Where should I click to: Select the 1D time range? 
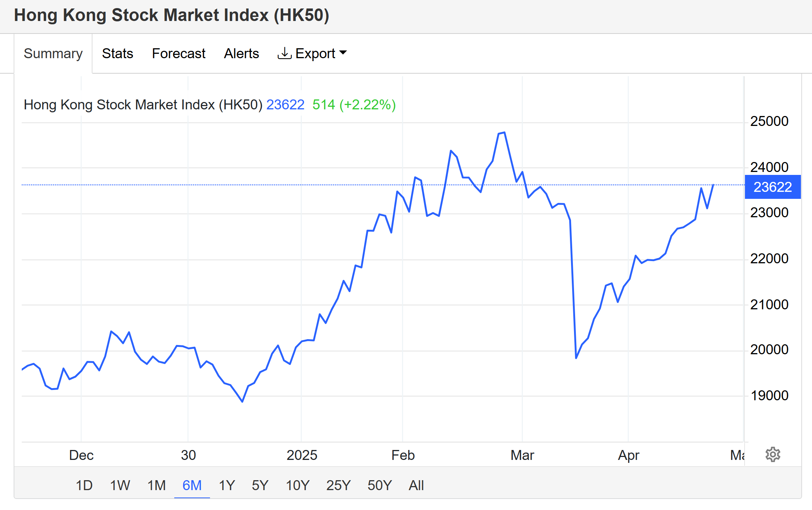pos(84,485)
